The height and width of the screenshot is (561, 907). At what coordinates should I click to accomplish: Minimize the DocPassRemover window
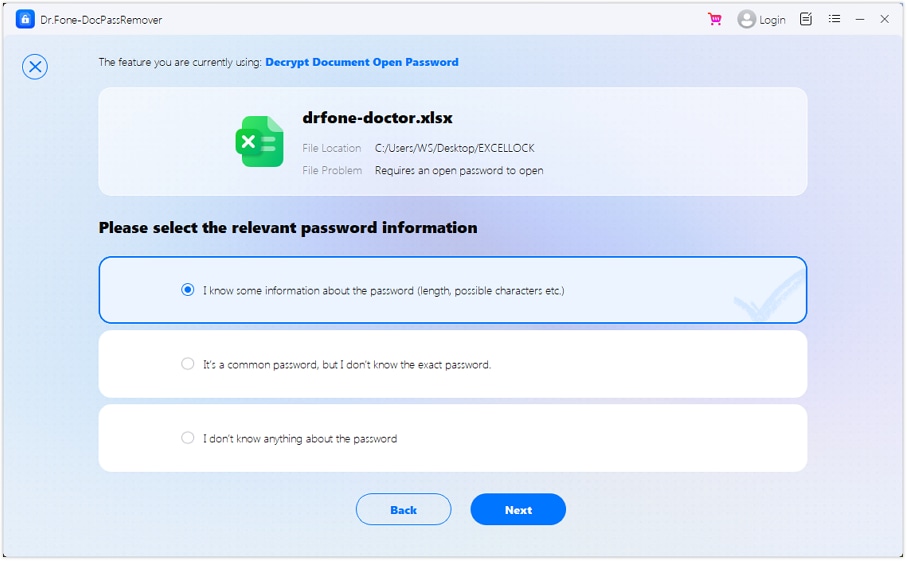(x=860, y=19)
